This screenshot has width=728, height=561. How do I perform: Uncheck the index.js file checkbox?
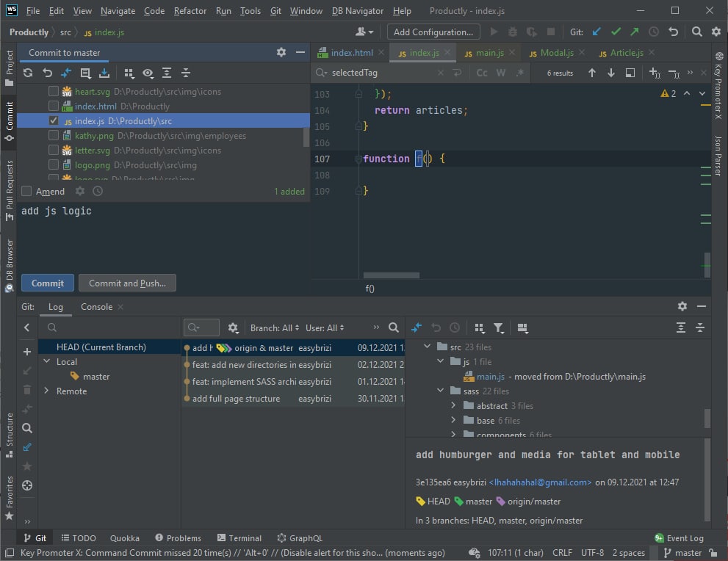coord(54,121)
